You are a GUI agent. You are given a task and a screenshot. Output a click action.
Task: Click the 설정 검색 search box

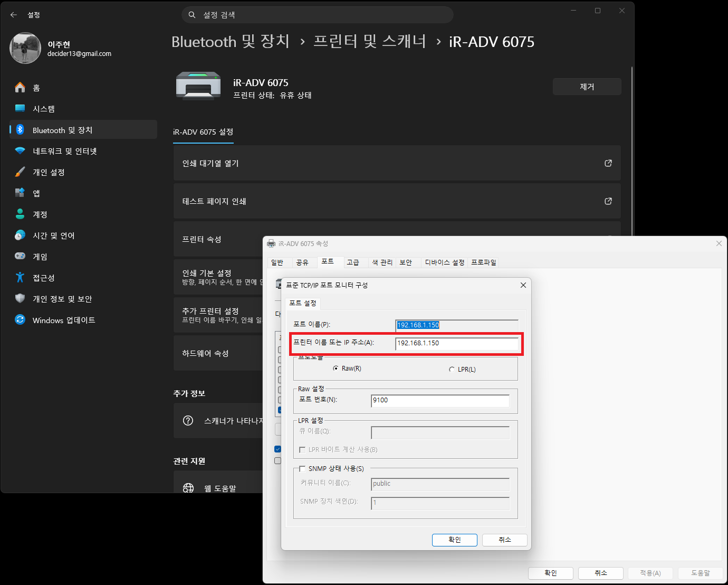pos(318,15)
